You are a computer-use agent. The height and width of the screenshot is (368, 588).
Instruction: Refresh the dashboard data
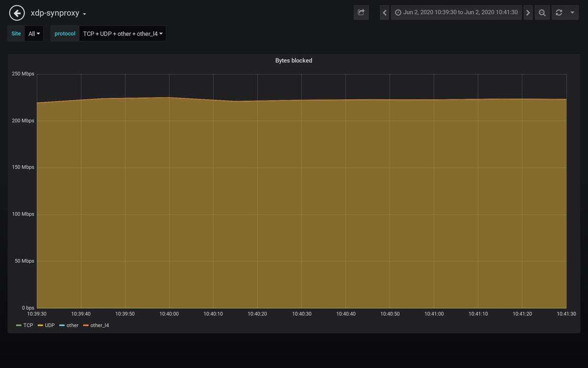pos(559,12)
